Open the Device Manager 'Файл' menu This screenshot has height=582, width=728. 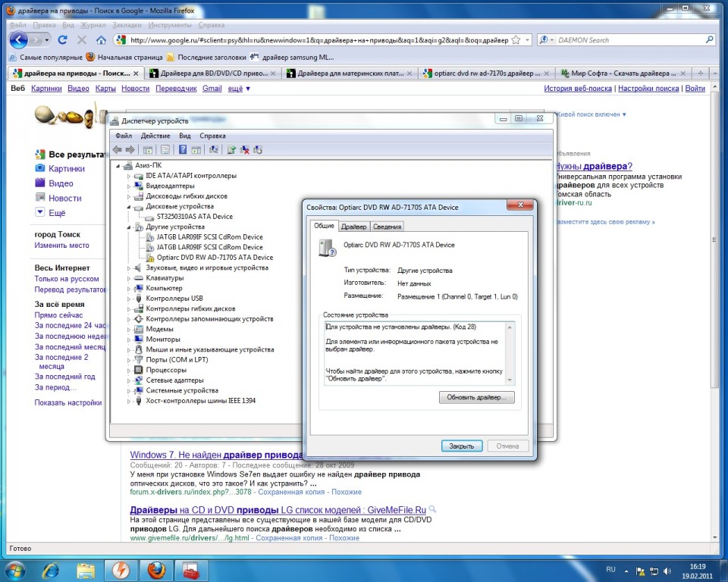click(x=124, y=136)
